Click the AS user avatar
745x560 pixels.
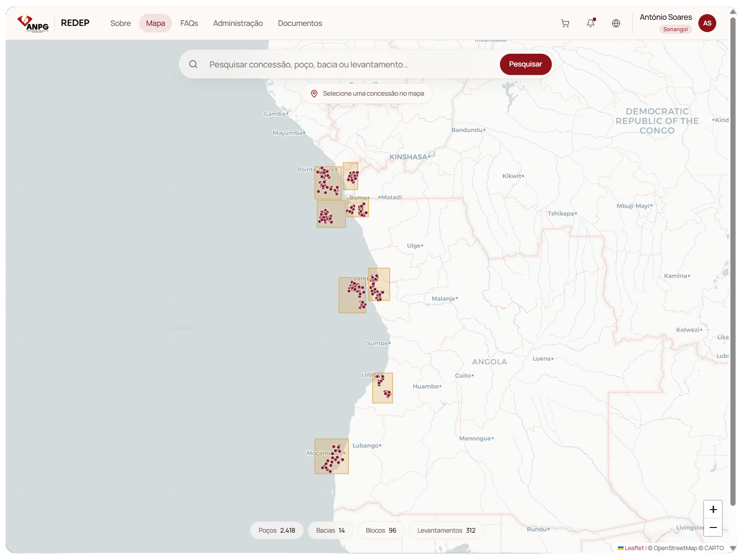[707, 23]
